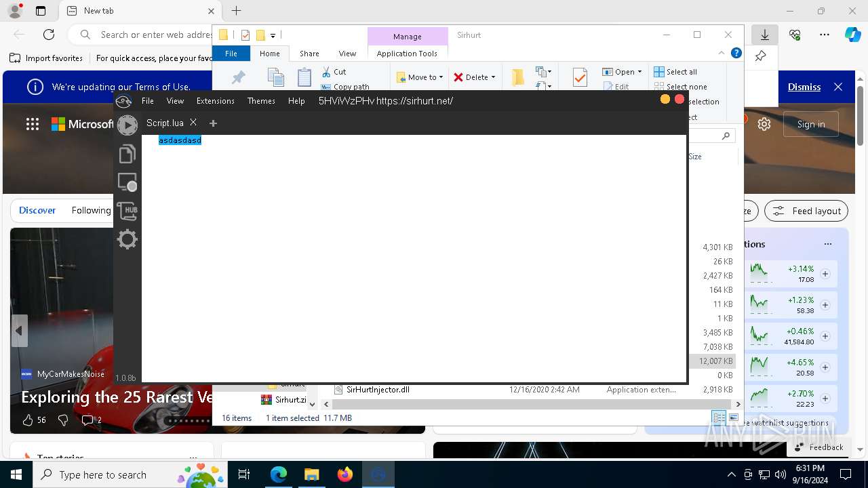Click the Properties checkmark icon
Screen dimensions: 868x488
point(580,77)
